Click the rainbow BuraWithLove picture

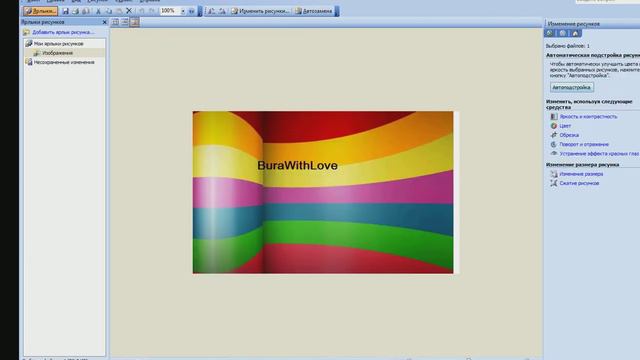(x=323, y=192)
